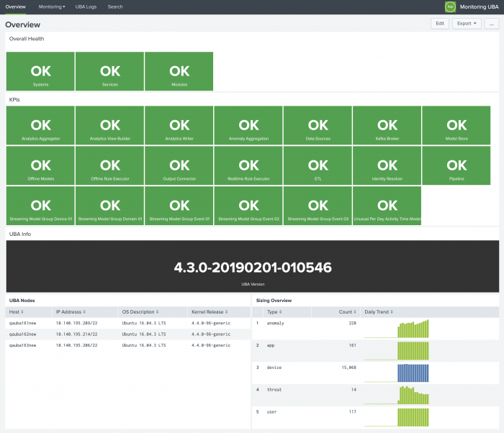Open the Data Sources KPI tile

click(318, 125)
